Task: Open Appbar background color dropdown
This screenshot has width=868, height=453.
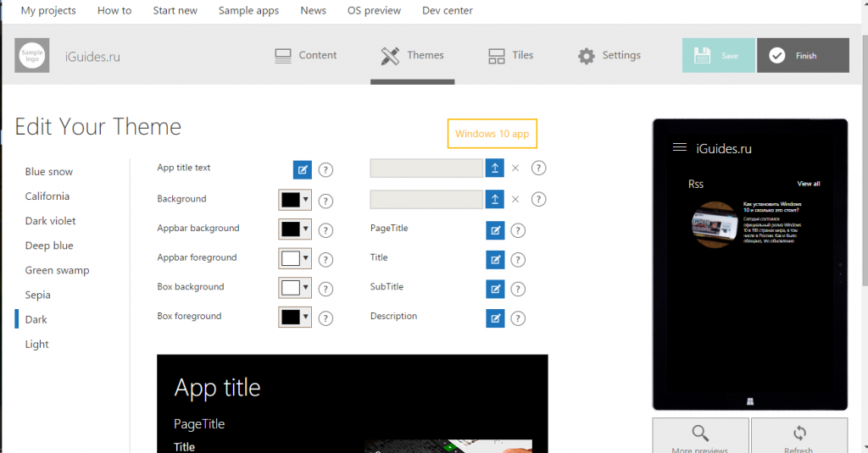Action: click(x=295, y=229)
